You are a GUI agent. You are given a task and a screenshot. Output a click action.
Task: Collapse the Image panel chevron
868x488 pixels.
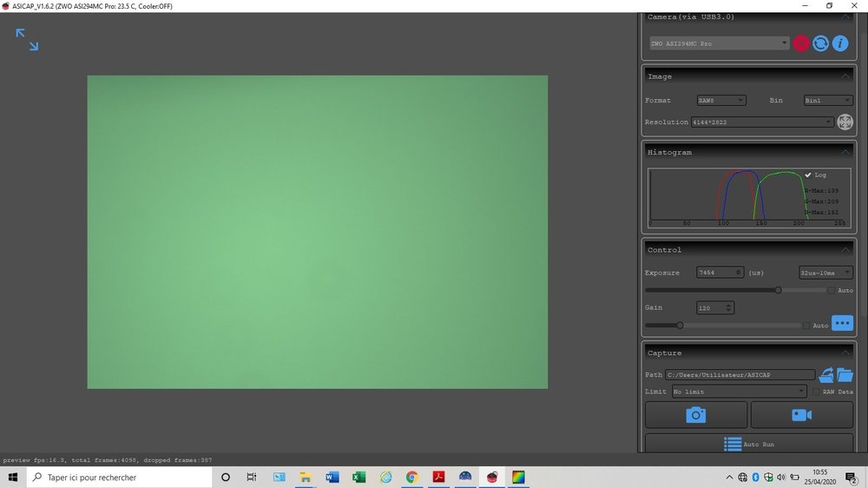coord(845,76)
